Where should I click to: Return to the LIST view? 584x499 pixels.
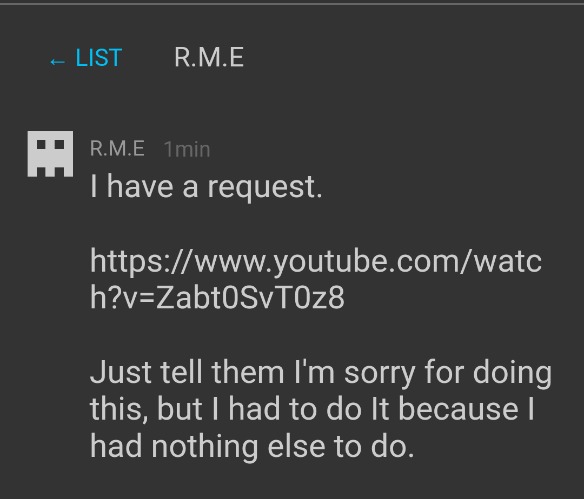click(x=86, y=58)
